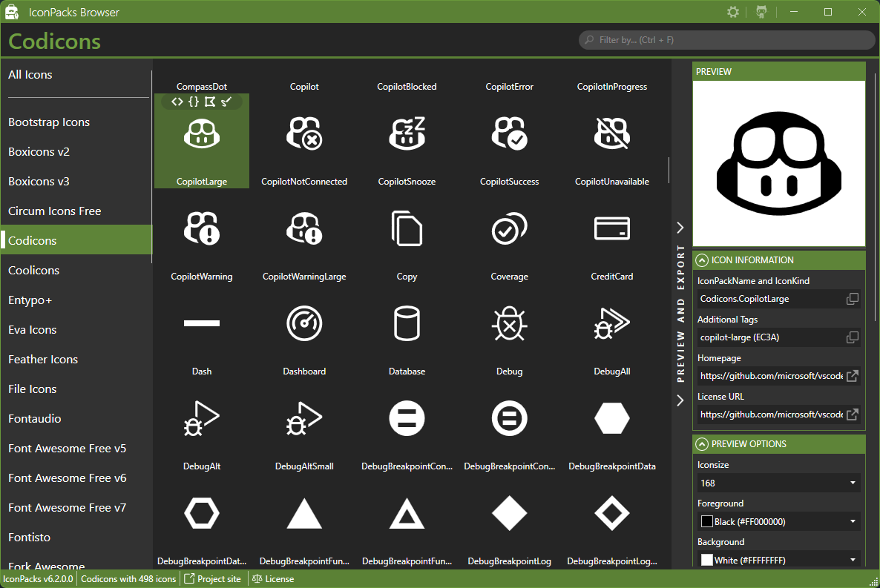This screenshot has height=588, width=880.
Task: Select the DebugBreakpointLog diamond icon
Action: (510, 521)
